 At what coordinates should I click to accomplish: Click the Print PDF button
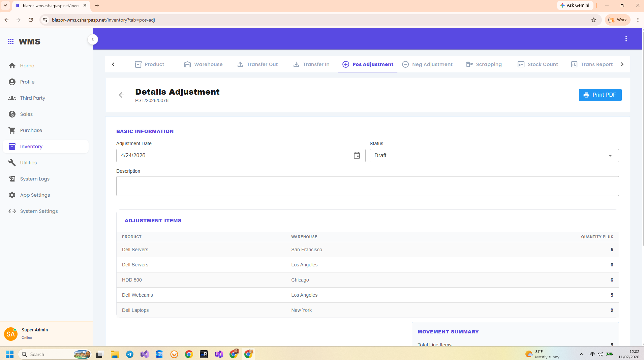coord(600,95)
